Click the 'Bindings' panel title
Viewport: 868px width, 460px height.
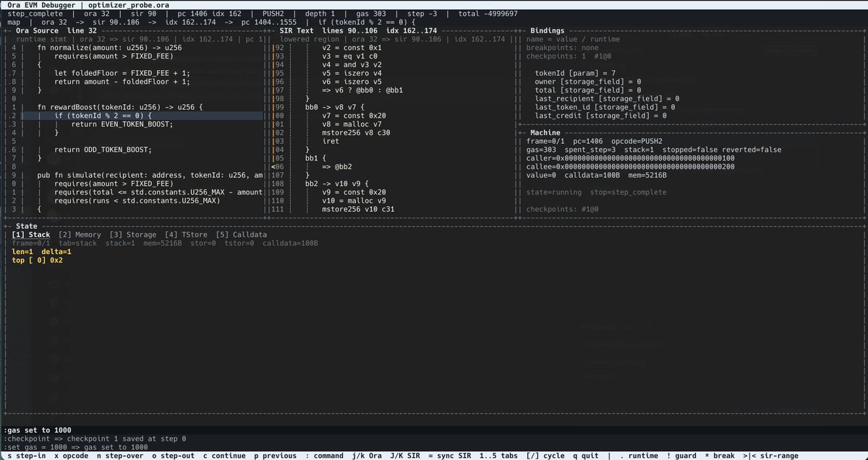pyautogui.click(x=548, y=31)
